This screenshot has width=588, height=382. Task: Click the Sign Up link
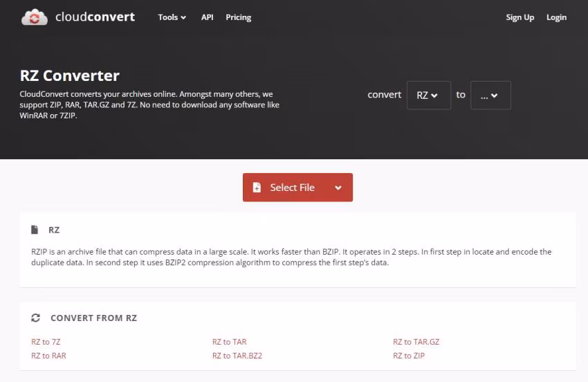click(x=520, y=17)
